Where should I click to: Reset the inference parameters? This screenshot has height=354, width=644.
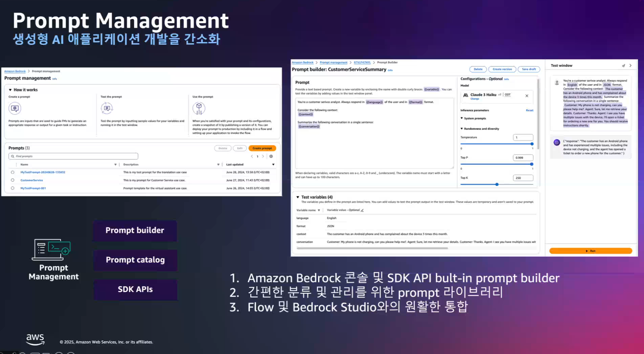[x=529, y=110]
